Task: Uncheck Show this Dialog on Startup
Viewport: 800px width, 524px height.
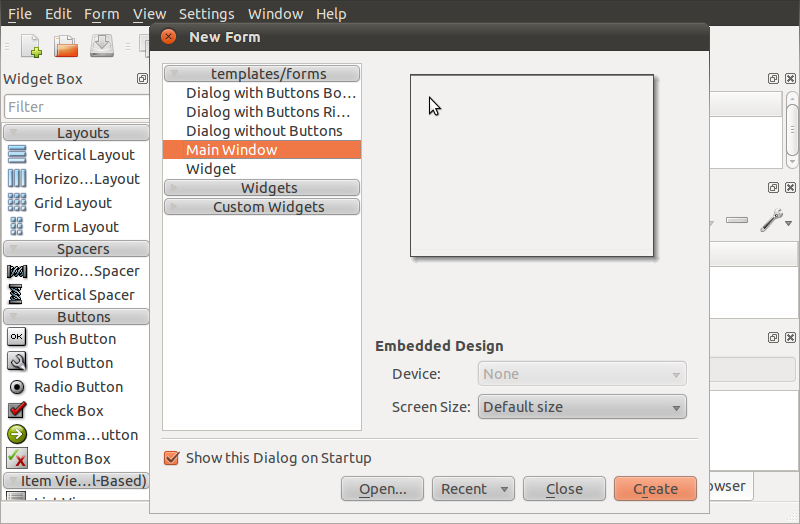Action: 171,458
